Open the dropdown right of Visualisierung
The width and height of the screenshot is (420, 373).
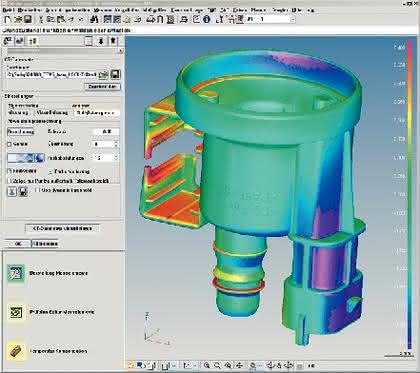pos(96,113)
